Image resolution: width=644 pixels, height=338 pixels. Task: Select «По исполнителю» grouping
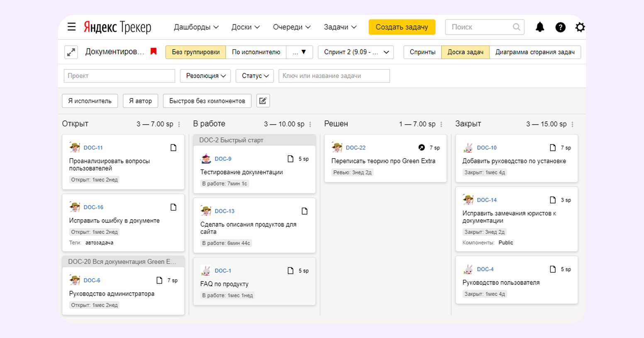click(256, 52)
